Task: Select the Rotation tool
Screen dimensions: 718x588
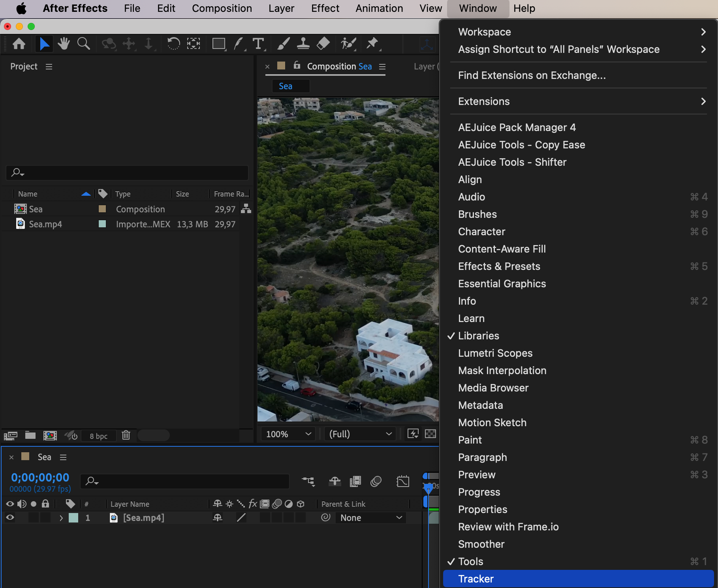Action: coord(173,43)
